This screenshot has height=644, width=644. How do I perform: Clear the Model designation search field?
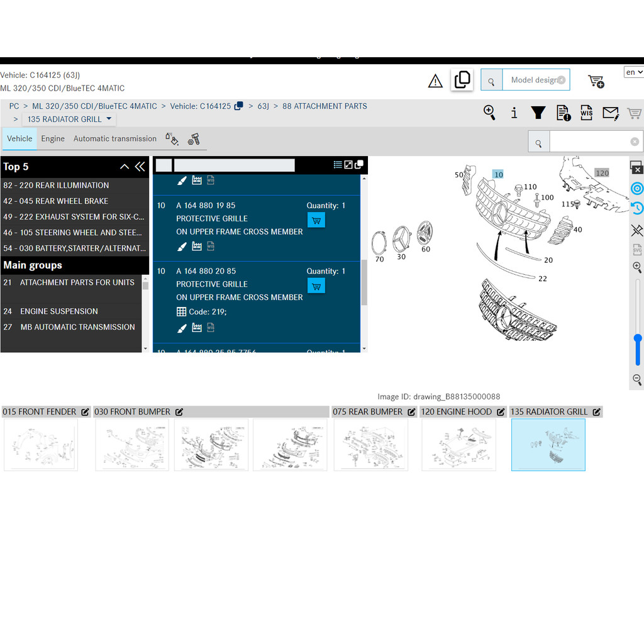click(562, 80)
